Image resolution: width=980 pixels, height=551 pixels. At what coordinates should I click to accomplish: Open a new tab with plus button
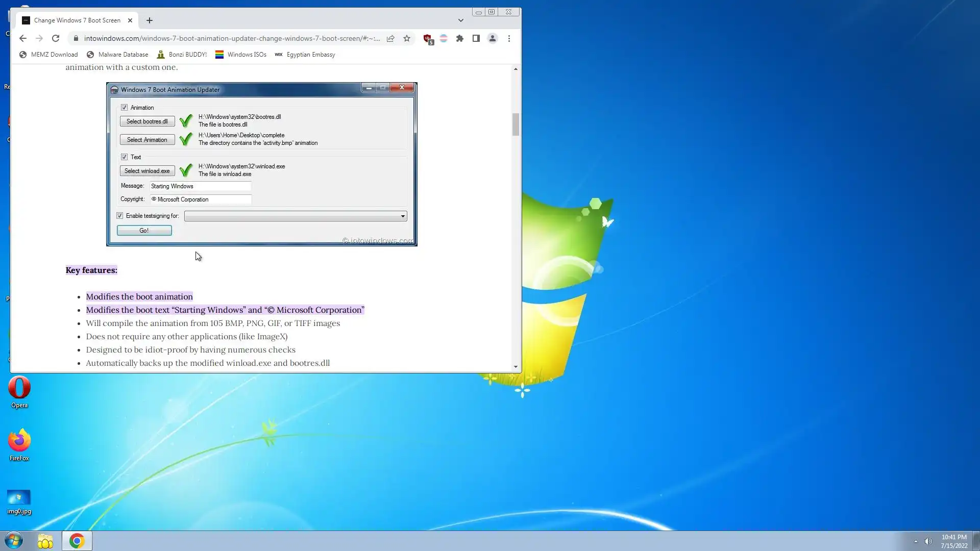coord(150,20)
